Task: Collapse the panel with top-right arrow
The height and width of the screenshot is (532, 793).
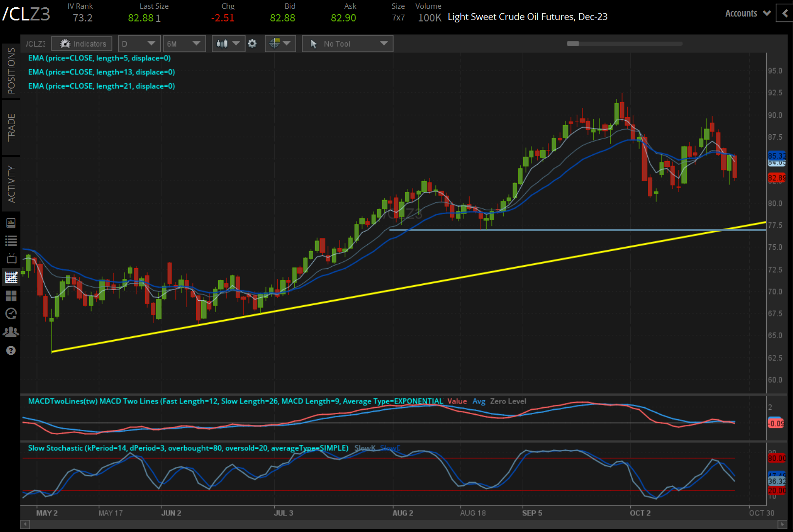Action: [784, 14]
